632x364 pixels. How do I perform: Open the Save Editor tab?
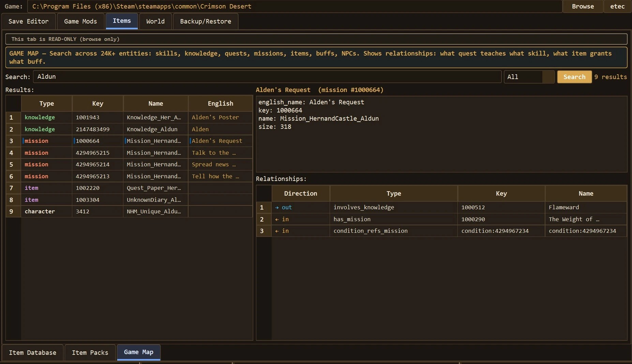click(29, 21)
